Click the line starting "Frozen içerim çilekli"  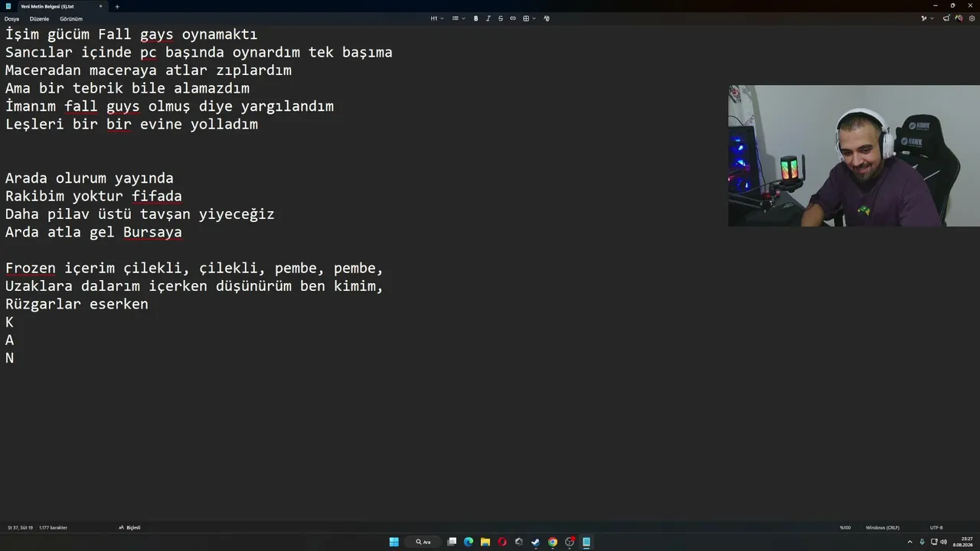(194, 268)
